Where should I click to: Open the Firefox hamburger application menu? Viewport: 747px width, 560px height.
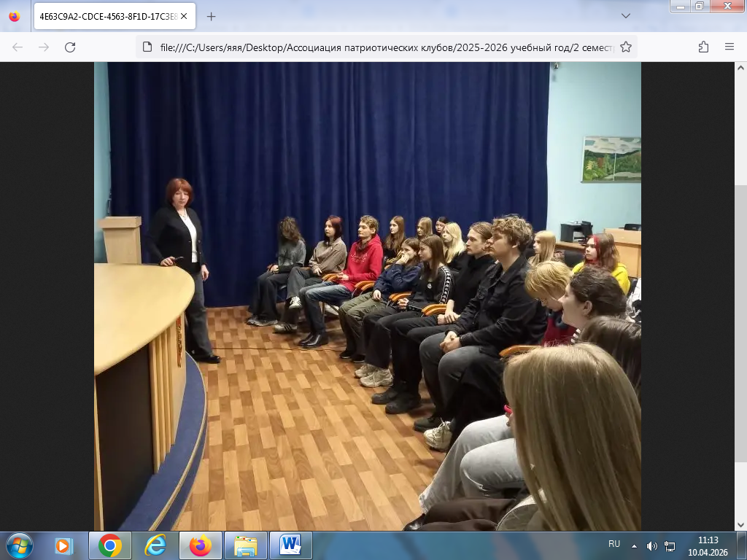pos(729,47)
